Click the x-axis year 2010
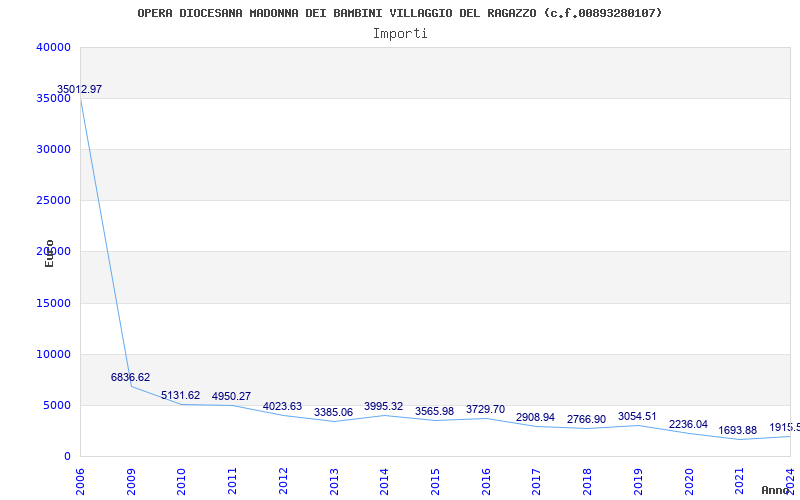 pyautogui.click(x=181, y=482)
